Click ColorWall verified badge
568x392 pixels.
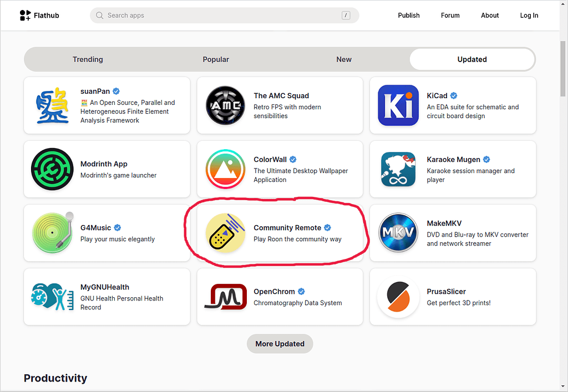click(x=293, y=159)
